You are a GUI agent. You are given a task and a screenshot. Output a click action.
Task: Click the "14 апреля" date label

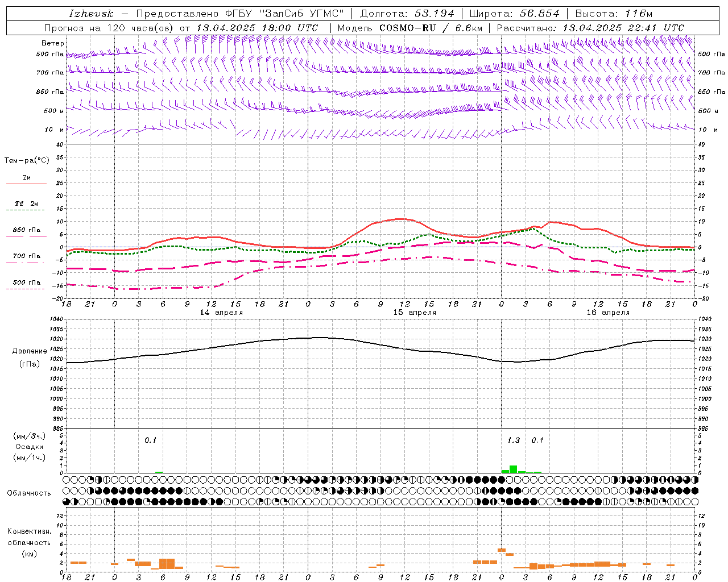pyautogui.click(x=221, y=313)
